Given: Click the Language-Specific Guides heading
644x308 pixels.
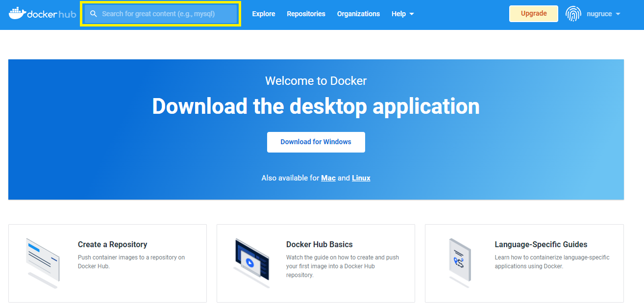Looking at the screenshot, I should [x=541, y=244].
